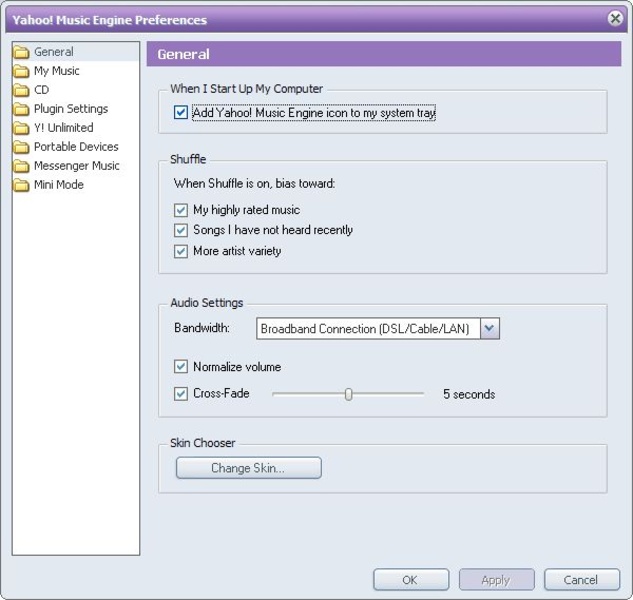This screenshot has width=633, height=600.
Task: Cancel the preferences dialog
Action: click(582, 580)
